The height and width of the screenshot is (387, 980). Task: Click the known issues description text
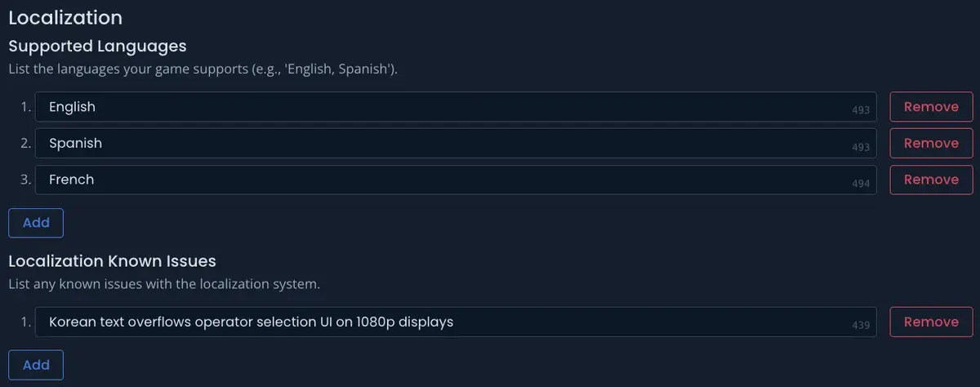click(x=163, y=284)
